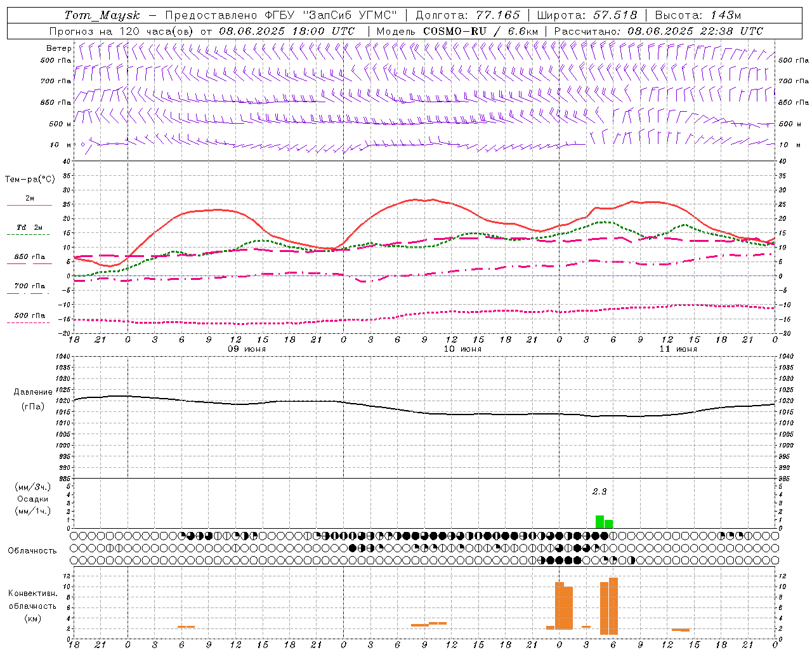Click the 10 июня date label
Viewport: 812px width, 650px height.
pyautogui.click(x=462, y=349)
